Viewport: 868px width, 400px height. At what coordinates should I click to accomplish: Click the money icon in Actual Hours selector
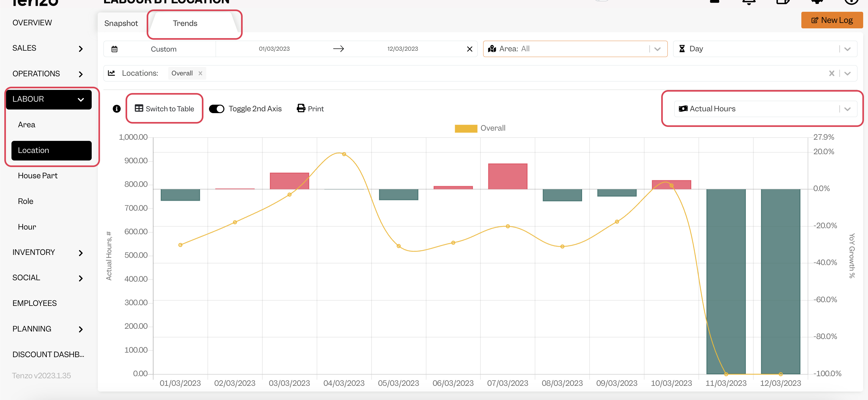[683, 109]
